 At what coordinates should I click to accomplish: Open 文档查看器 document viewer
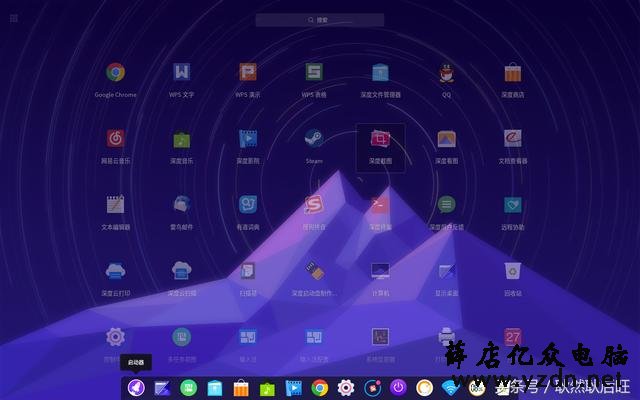pos(513,139)
